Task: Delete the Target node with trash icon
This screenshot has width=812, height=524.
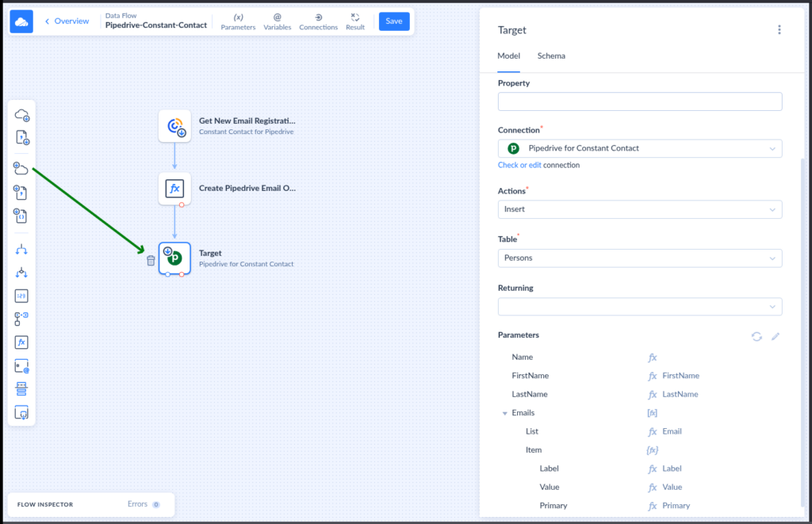Action: 151,261
